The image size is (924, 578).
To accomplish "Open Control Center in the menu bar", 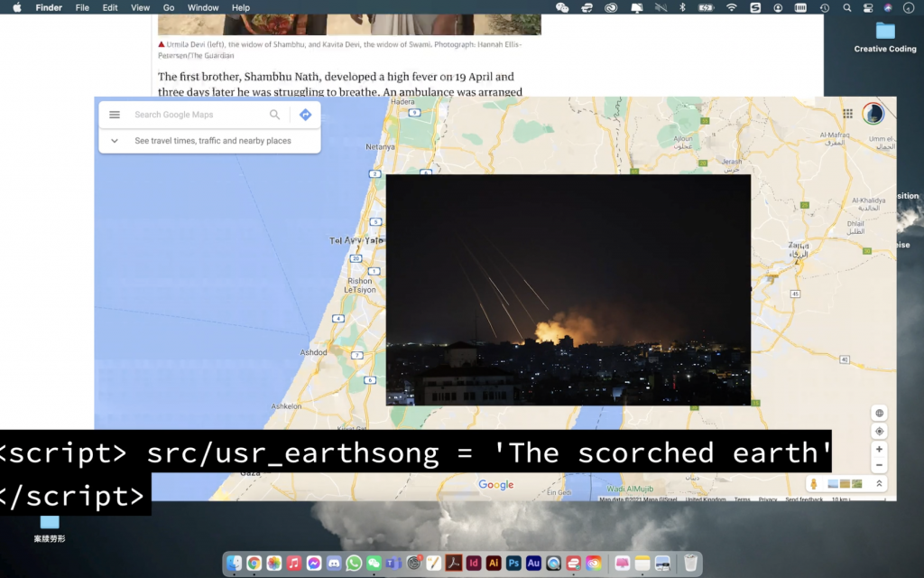I will [868, 7].
